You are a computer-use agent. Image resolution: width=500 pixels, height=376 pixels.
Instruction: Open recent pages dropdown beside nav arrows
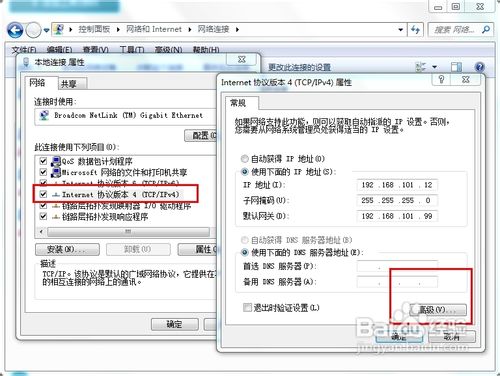click(46, 31)
